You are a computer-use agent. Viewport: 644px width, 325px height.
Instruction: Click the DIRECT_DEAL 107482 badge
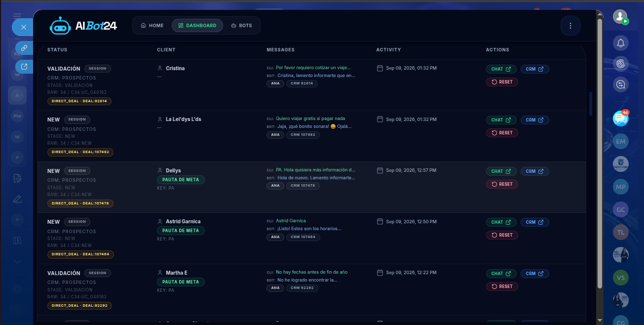click(x=80, y=152)
